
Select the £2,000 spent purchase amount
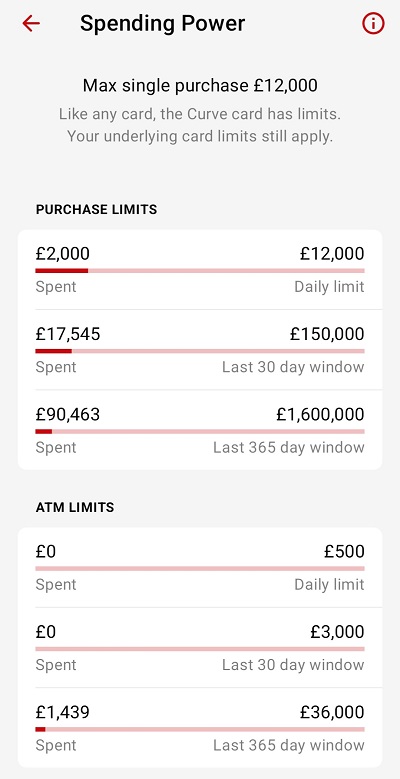pos(63,254)
